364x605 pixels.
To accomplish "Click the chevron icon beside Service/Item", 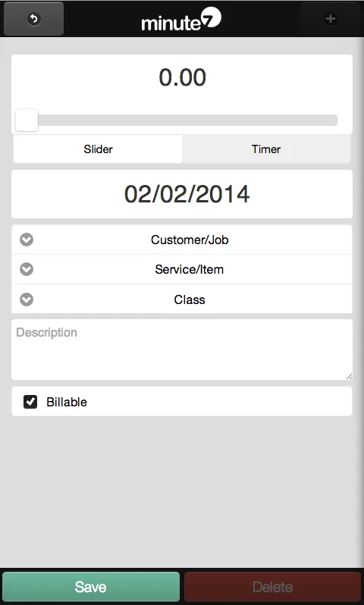I will click(27, 269).
